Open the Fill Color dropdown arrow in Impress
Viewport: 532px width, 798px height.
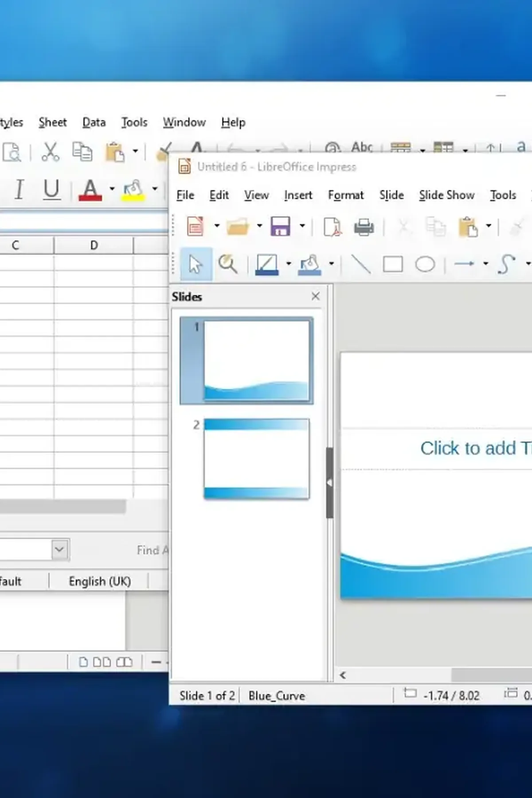[331, 264]
